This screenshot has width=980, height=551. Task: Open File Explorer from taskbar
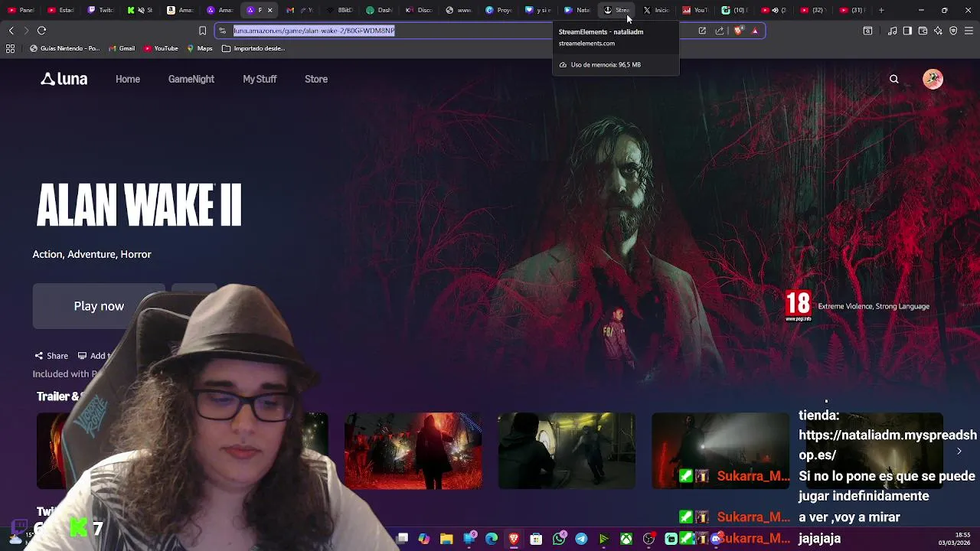446,539
